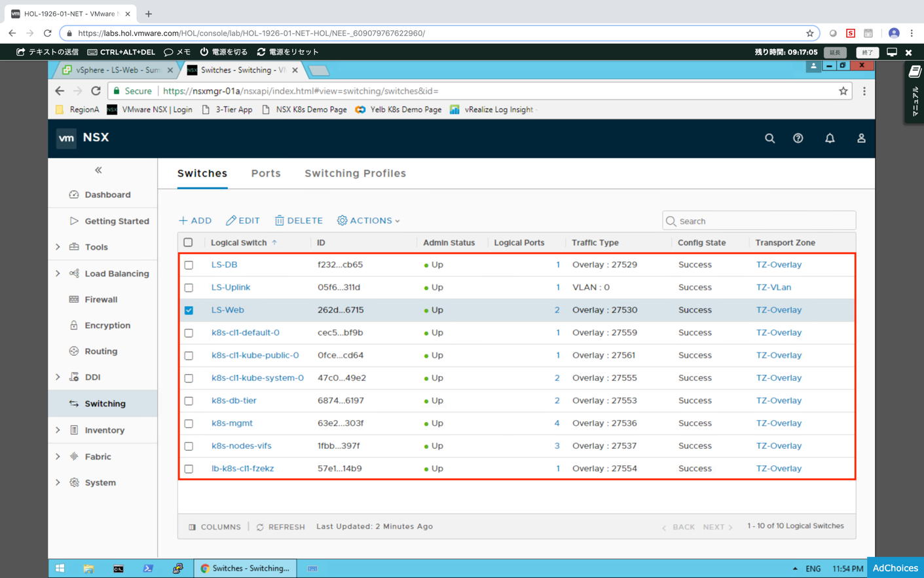This screenshot has width=924, height=578.
Task: Check the lb-k8s-cl1-fzekz row checkbox
Action: pos(189,469)
